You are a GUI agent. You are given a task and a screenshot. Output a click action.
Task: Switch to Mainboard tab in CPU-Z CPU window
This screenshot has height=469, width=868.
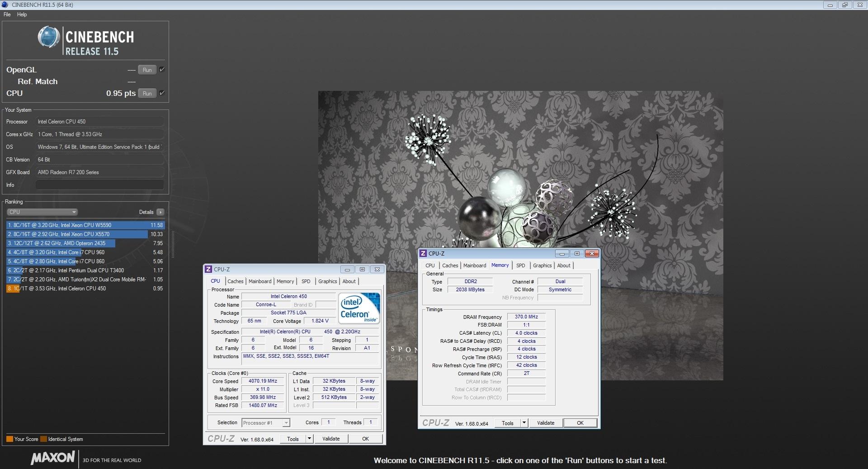point(260,281)
